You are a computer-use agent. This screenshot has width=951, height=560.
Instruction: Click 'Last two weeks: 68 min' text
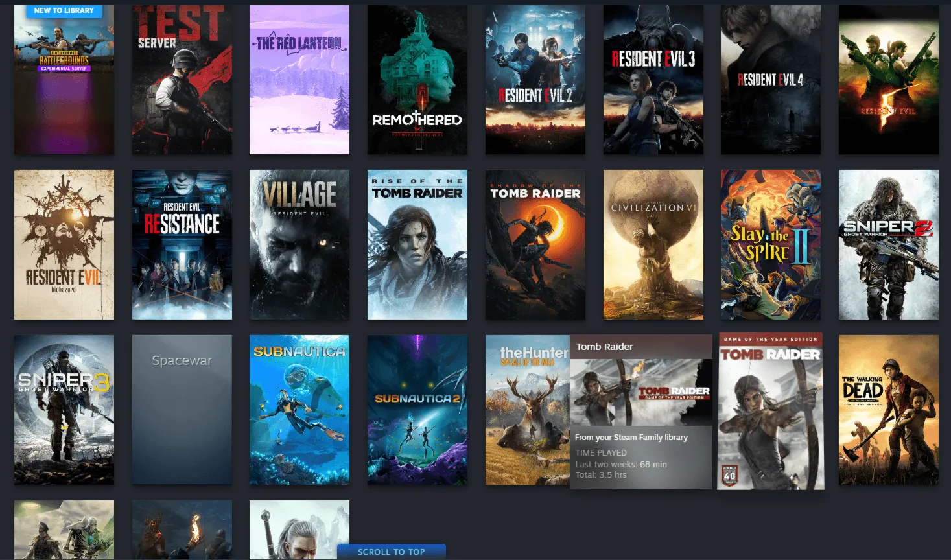[621, 464]
